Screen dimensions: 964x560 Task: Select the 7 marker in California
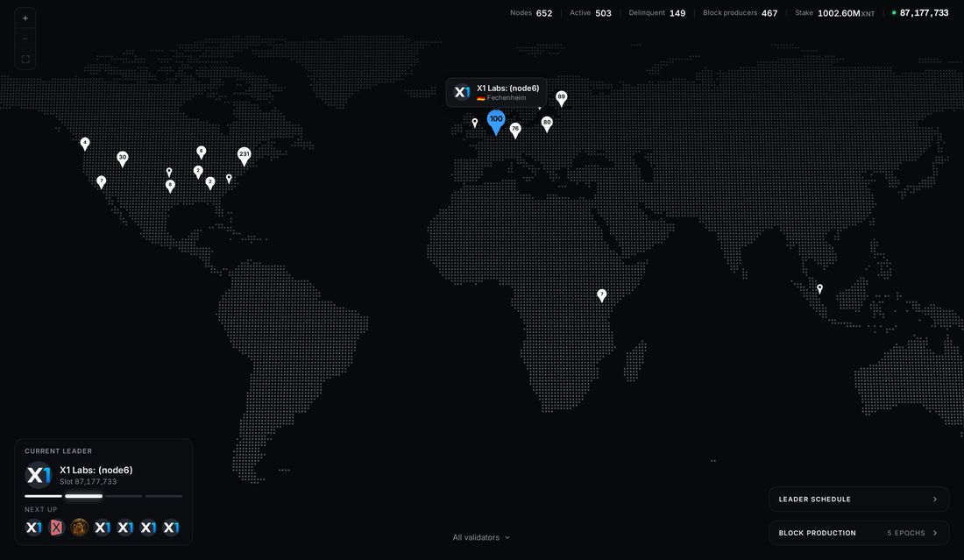(x=102, y=181)
